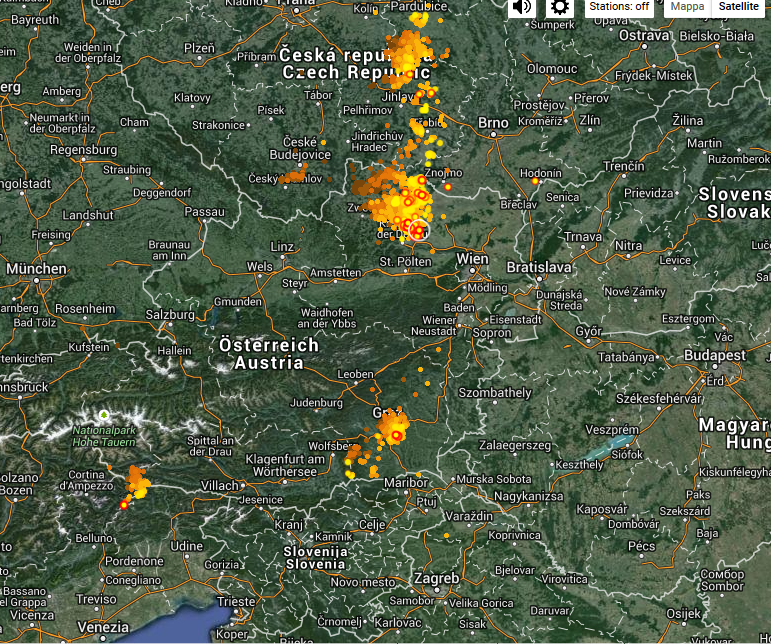Click the München city label
The width and height of the screenshot is (771, 644).
[x=36, y=269]
